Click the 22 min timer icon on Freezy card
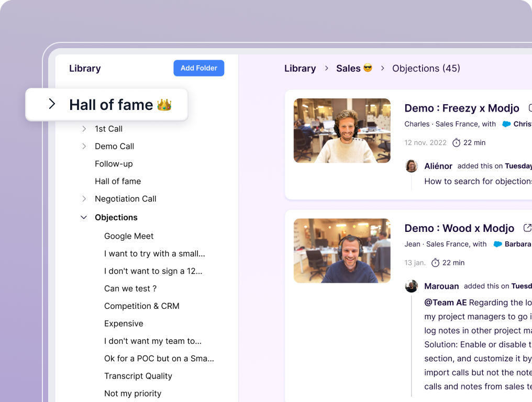532x402 pixels. (x=457, y=142)
